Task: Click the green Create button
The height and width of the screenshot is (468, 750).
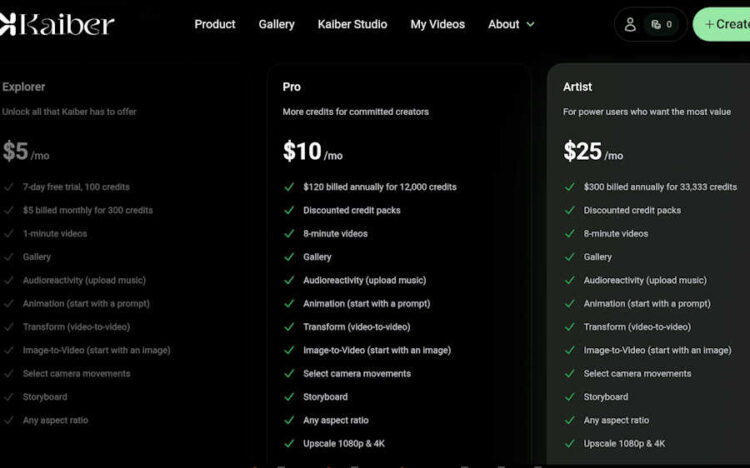Action: tap(723, 25)
